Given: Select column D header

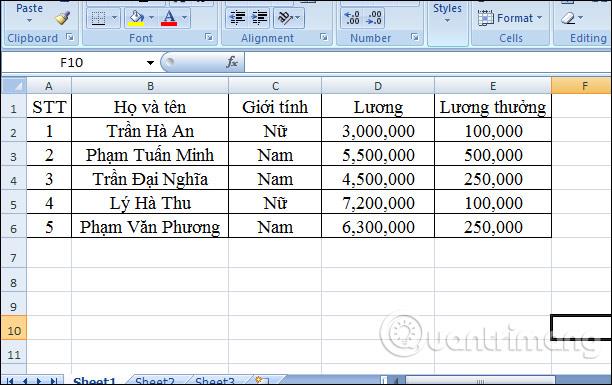Looking at the screenshot, I should click(378, 86).
